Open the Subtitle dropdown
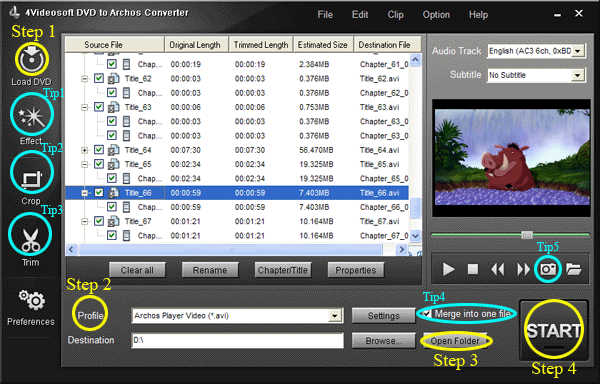Viewport: 600px width, 384px height. [x=578, y=75]
